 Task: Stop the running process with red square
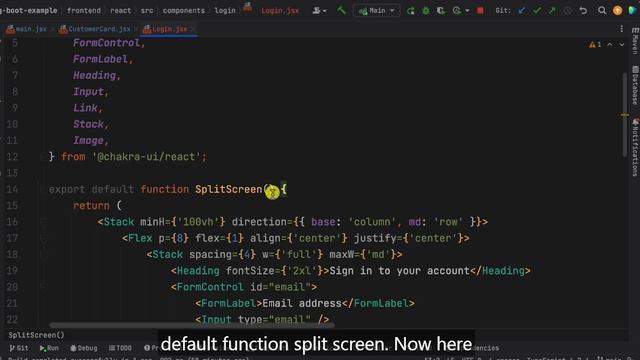coord(480,11)
